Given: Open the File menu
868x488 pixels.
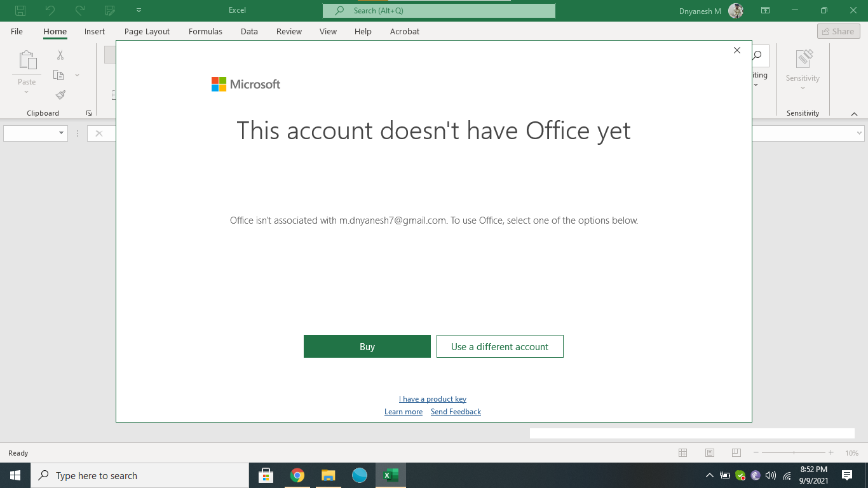Looking at the screenshot, I should coord(17,31).
